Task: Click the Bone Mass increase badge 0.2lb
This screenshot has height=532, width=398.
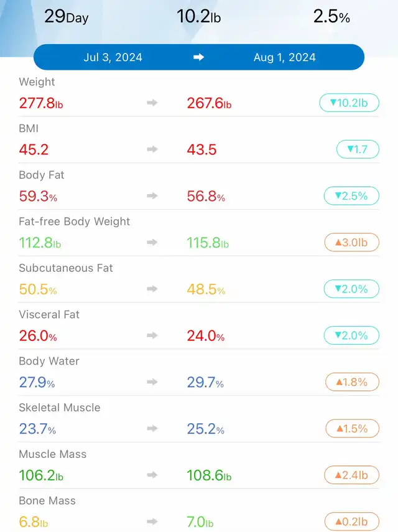Action: click(x=351, y=521)
